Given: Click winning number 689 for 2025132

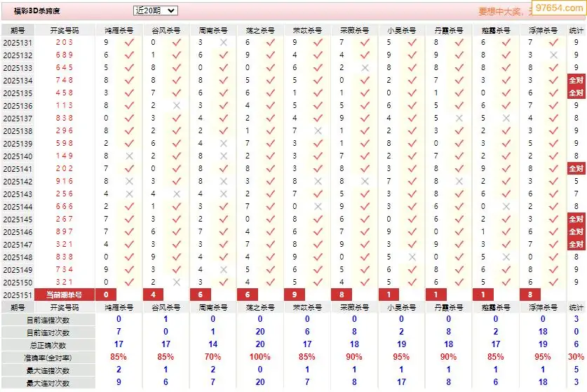Looking at the screenshot, I should 65,55.
